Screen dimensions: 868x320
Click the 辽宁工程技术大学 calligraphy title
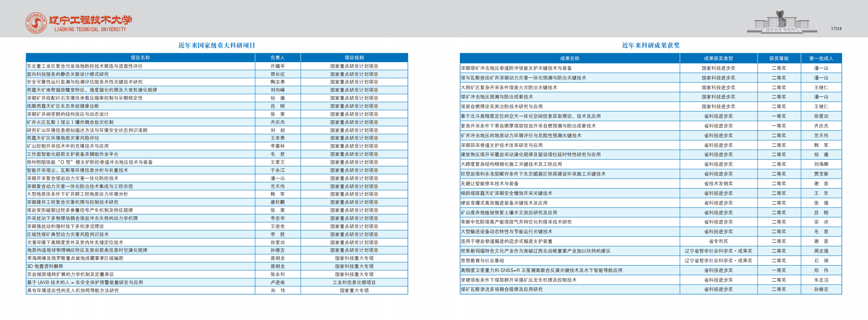coord(91,20)
